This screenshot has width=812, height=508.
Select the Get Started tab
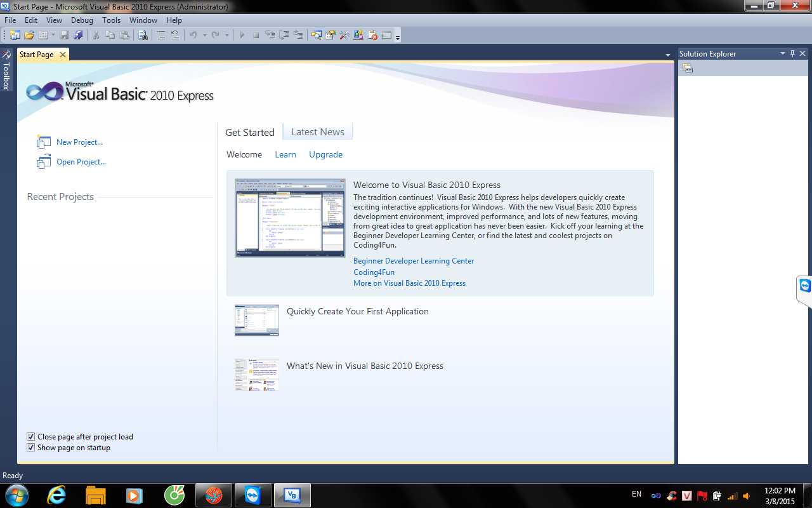(x=250, y=133)
